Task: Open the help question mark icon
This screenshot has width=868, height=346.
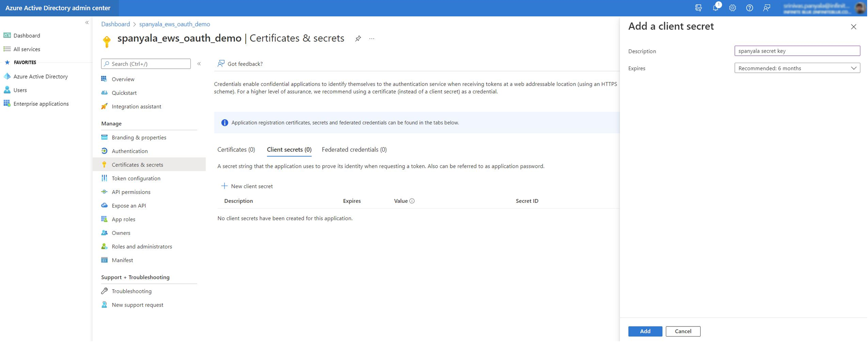Action: point(750,8)
